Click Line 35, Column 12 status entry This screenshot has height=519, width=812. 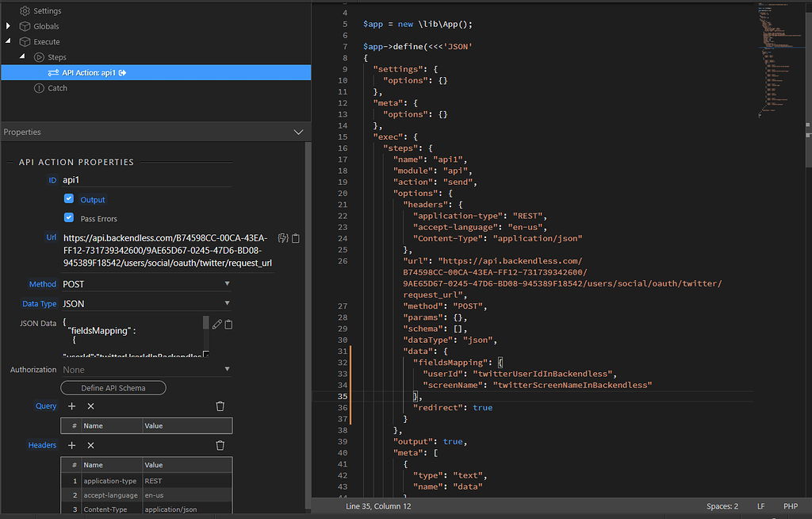pos(378,506)
